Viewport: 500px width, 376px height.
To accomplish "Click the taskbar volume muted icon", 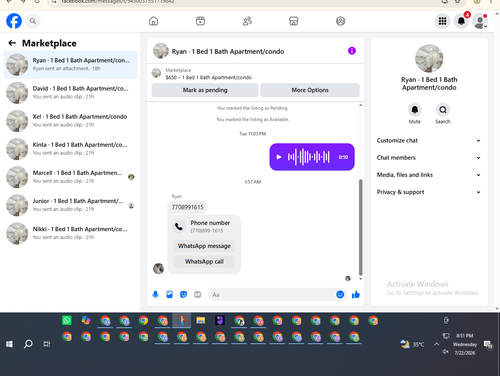I will pyautogui.click(x=446, y=352).
